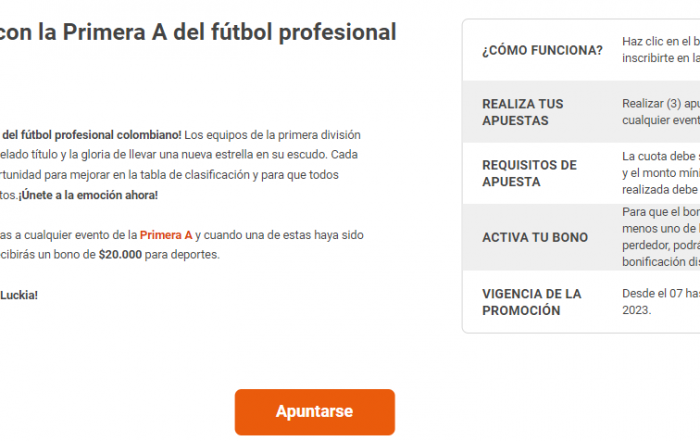Select the ¿CÓMO FUNCIONA? row label
This screenshot has height=441, width=700.
[542, 50]
